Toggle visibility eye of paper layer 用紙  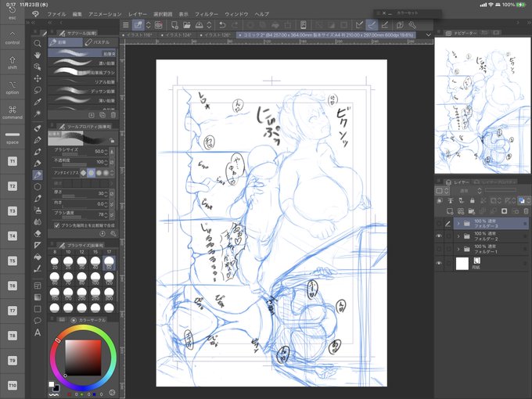click(439, 264)
